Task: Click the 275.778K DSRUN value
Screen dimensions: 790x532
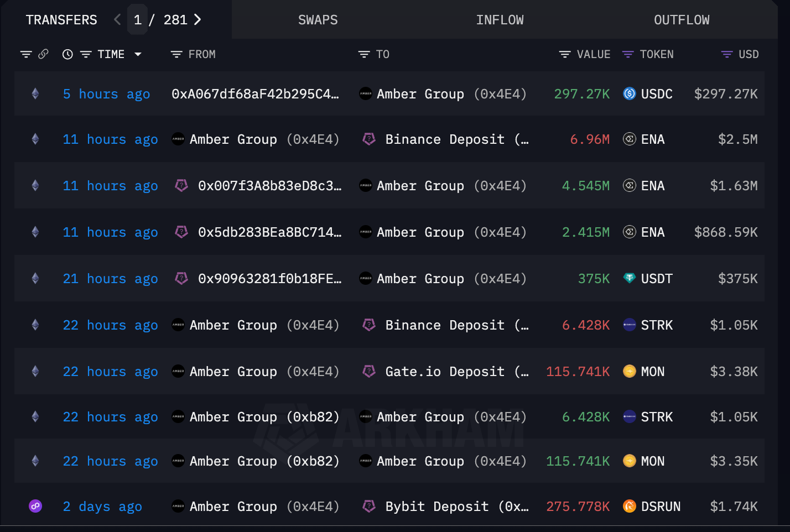Action: coord(578,507)
